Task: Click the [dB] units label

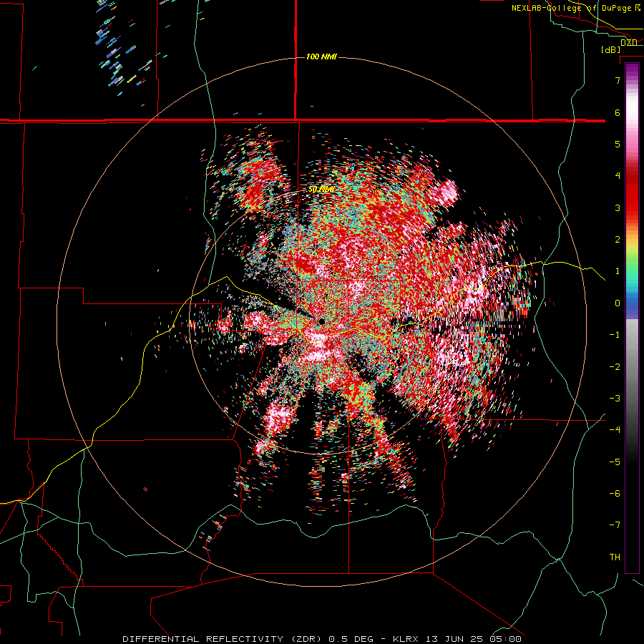Action: click(x=611, y=49)
